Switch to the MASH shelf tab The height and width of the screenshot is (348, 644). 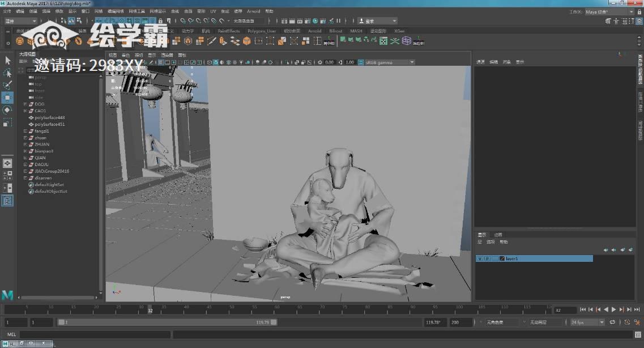pyautogui.click(x=356, y=31)
